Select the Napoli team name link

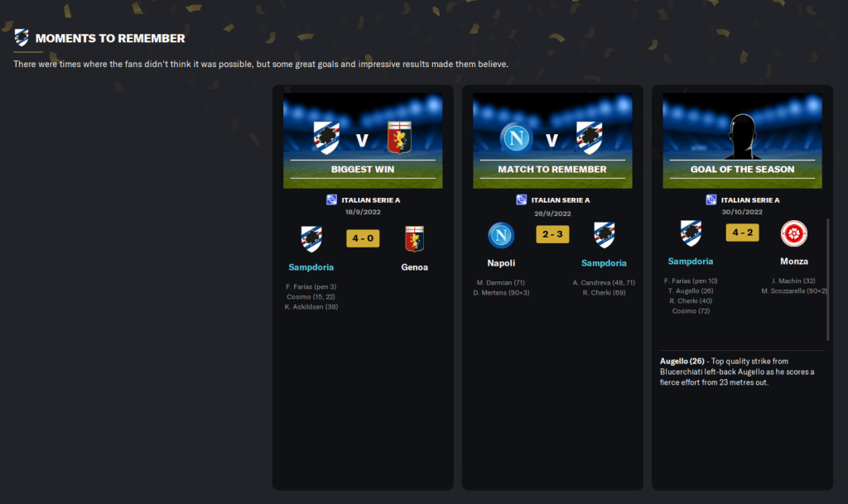click(x=501, y=263)
